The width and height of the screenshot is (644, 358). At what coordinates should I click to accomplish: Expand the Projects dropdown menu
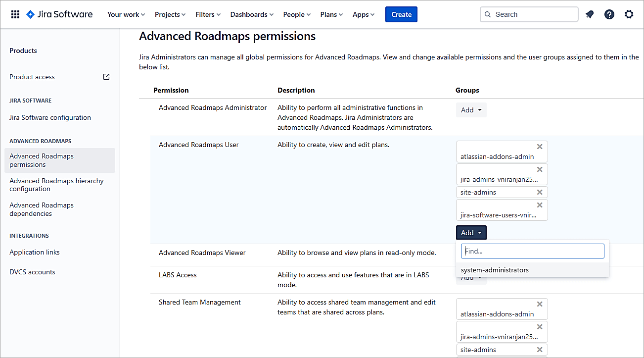(x=170, y=14)
